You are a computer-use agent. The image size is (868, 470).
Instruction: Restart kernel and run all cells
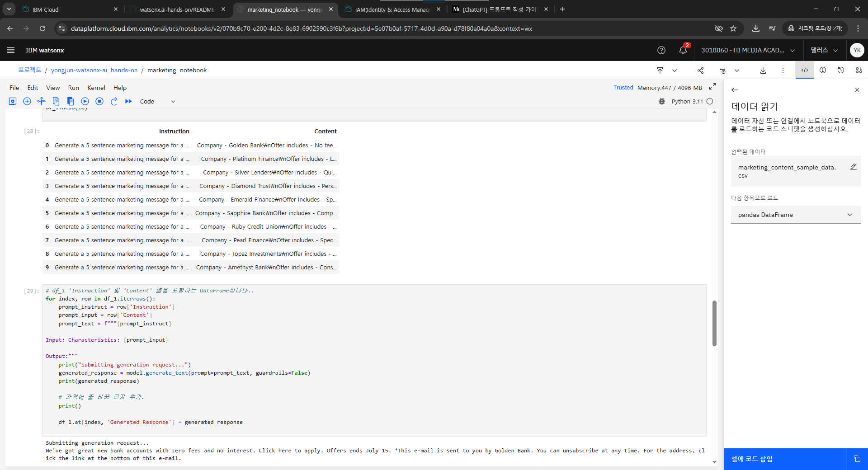[128, 101]
